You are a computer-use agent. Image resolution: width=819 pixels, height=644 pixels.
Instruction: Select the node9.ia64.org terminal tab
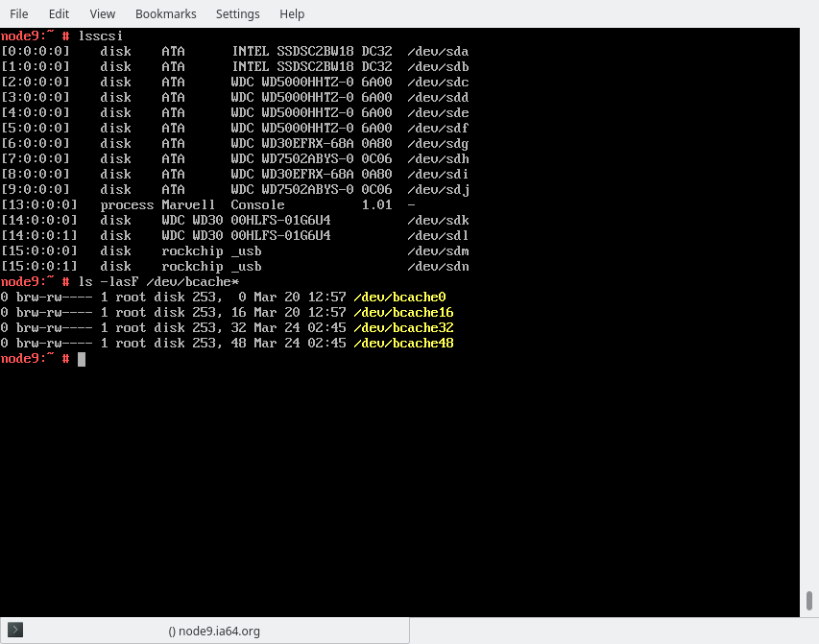coord(205,631)
